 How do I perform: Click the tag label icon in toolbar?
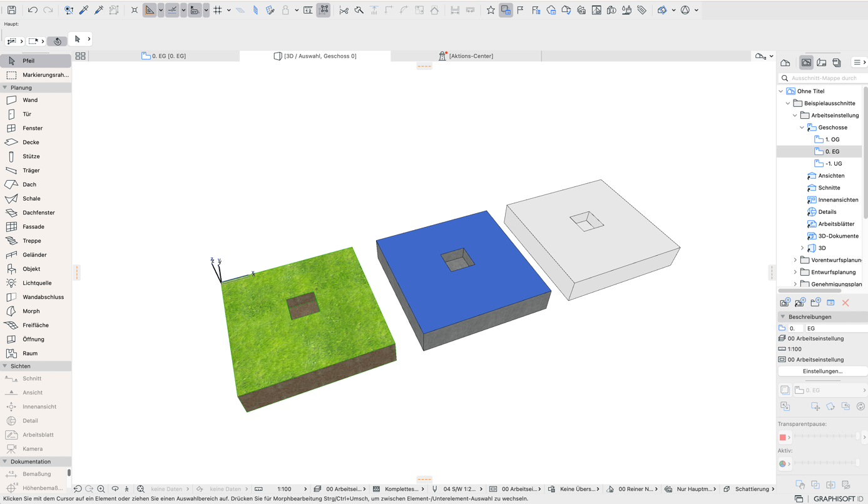[x=641, y=10]
